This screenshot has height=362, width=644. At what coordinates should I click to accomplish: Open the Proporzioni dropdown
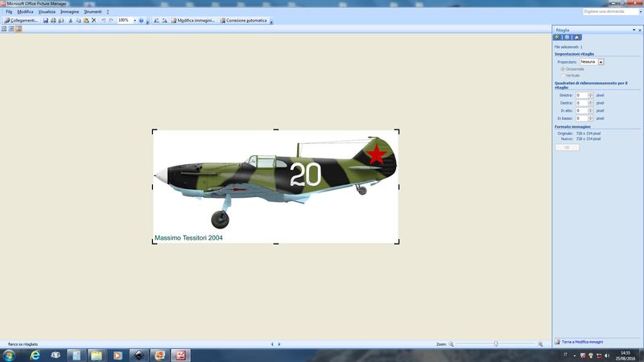601,62
